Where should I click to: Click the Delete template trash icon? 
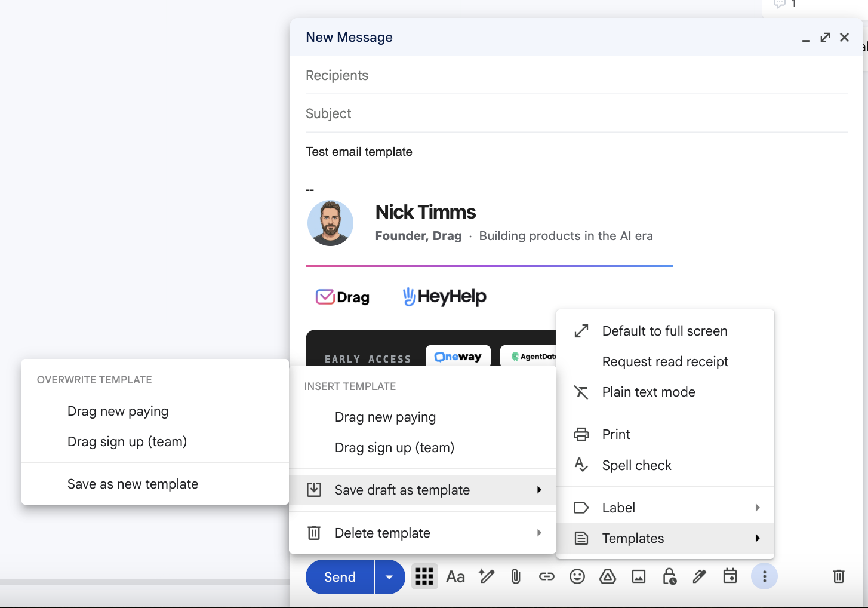coord(314,533)
